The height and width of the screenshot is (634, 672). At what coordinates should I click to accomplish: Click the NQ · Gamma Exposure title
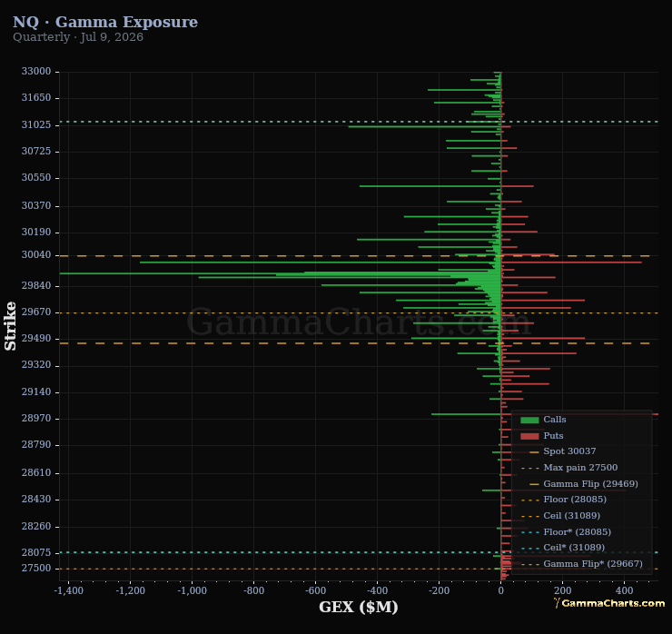coord(105,22)
